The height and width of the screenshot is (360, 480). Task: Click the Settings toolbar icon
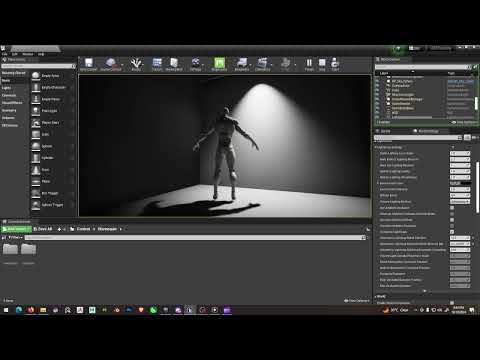tap(196, 63)
